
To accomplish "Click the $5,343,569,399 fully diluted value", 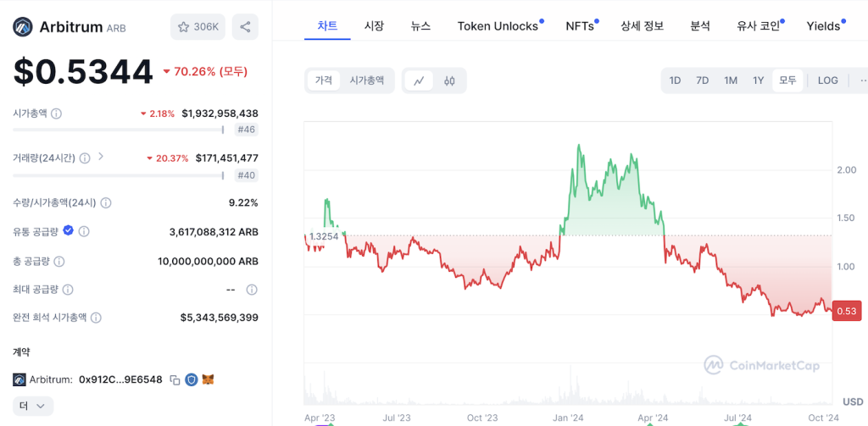I will (x=220, y=318).
